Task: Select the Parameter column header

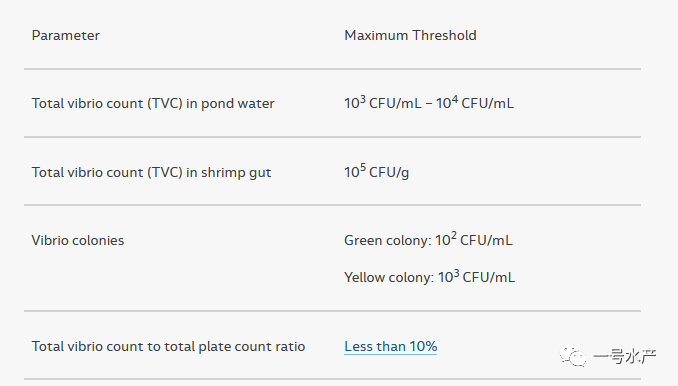Action: click(x=66, y=35)
